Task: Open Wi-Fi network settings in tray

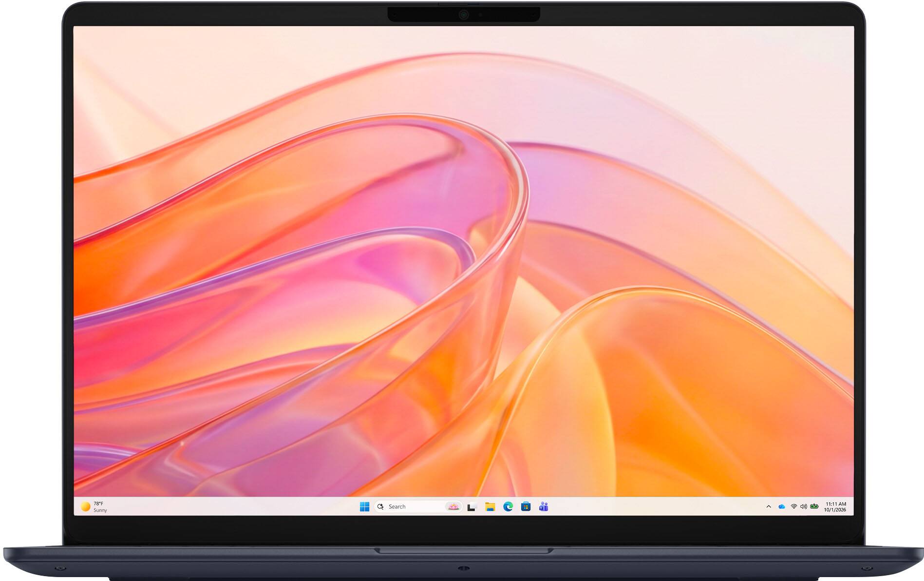Action: coord(794,507)
